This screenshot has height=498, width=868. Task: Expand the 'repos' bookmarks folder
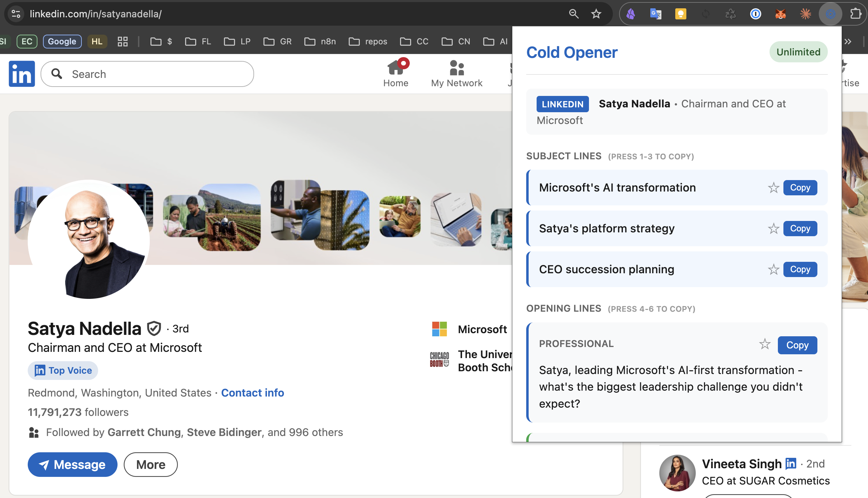(368, 41)
